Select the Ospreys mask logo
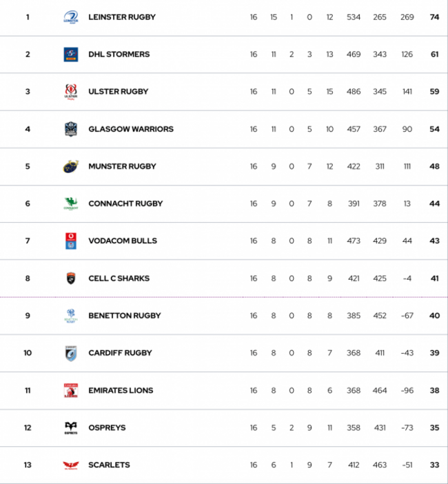The image size is (448, 484). [71, 428]
